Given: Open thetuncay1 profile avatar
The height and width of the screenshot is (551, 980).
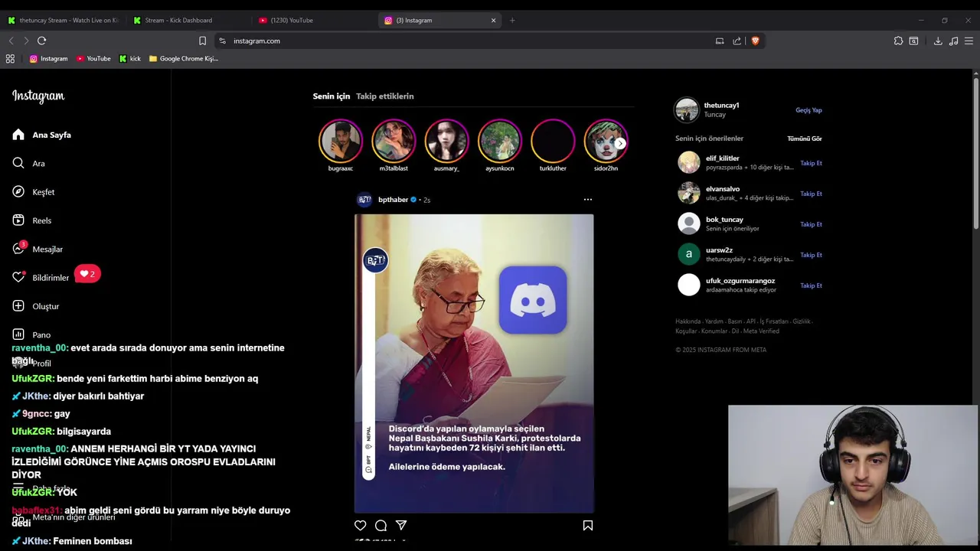Looking at the screenshot, I should tap(687, 110).
